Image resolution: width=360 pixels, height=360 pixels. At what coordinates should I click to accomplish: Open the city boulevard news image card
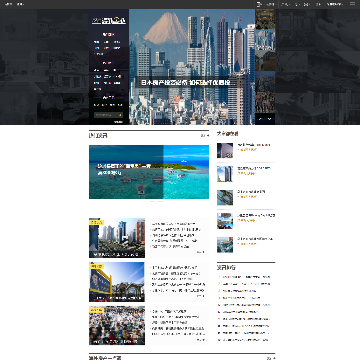coord(117,238)
